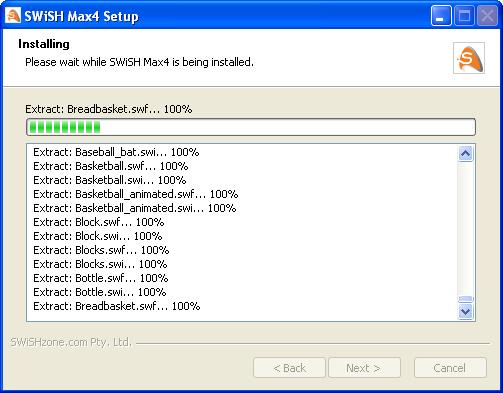Click the SWiSHzone.com Pty. Ltd. label
The height and width of the screenshot is (393, 503).
click(x=71, y=342)
